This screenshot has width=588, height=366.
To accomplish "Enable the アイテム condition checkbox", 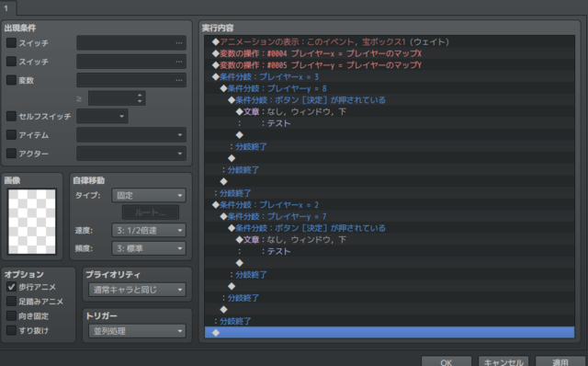I will tap(11, 134).
